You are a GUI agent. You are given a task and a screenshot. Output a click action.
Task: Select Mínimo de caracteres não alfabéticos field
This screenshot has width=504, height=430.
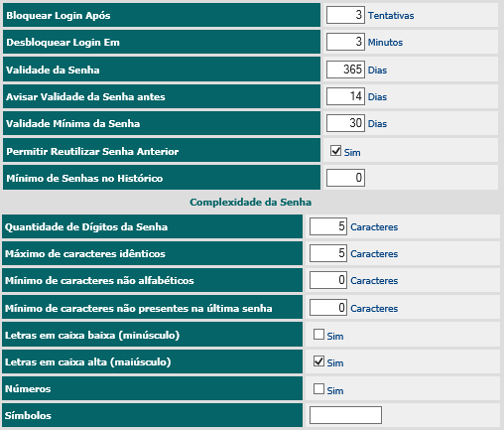(x=328, y=280)
